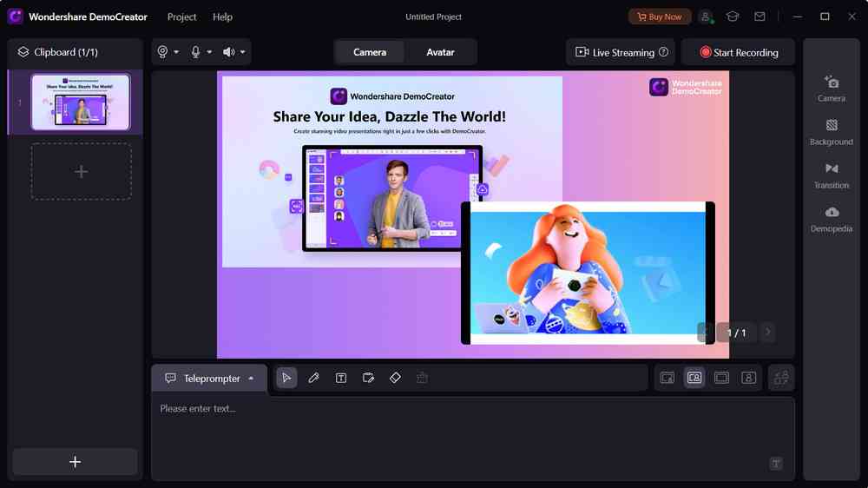Open the mail messages icon

click(759, 16)
